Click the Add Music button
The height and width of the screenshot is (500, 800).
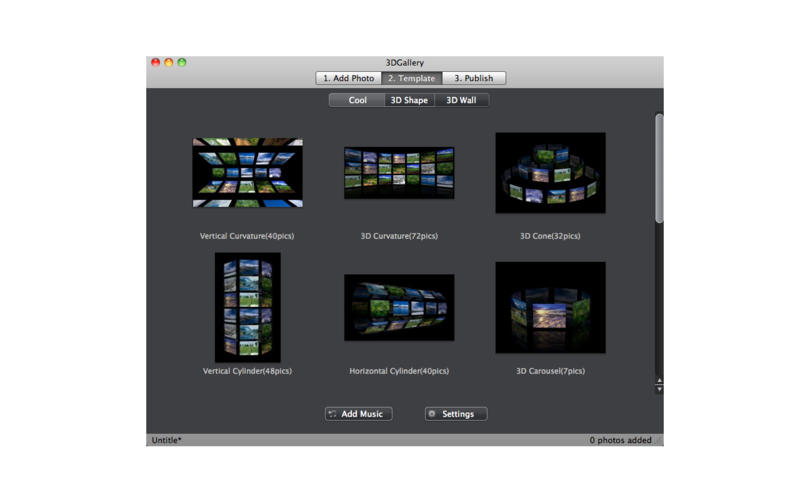(x=359, y=414)
